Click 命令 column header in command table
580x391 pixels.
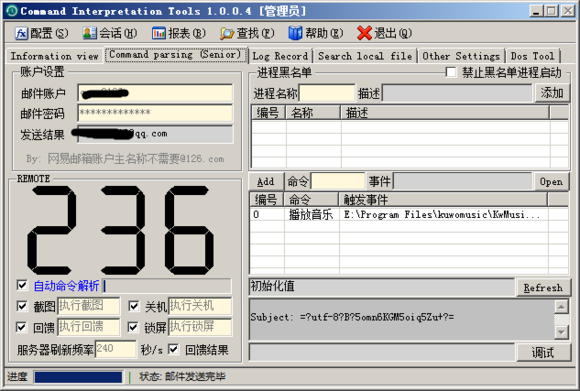coord(311,199)
